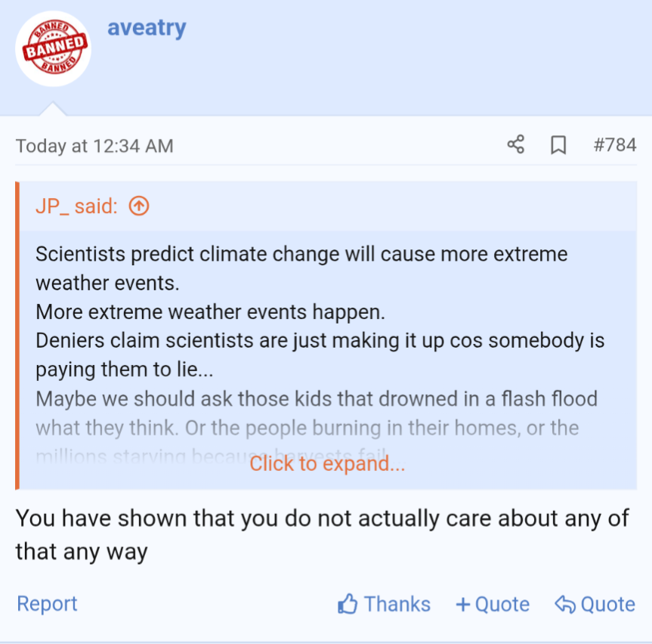Toggle the bookmark on post #784

(559, 144)
